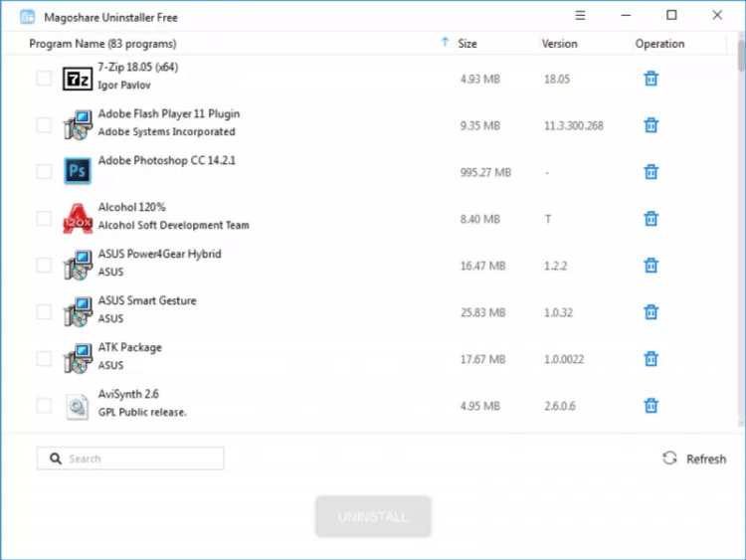Click the ASUS Power4Gear Hybrid program icon
This screenshot has height=560, width=746.
click(x=78, y=266)
